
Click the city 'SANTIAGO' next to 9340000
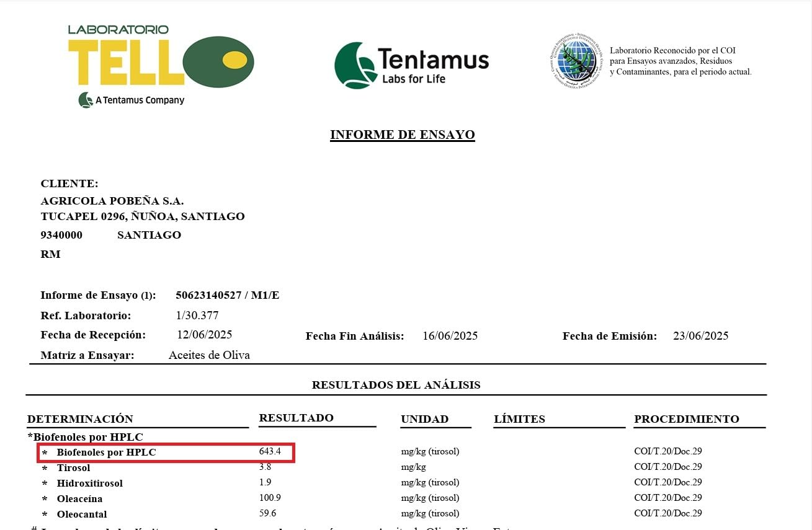[149, 235]
